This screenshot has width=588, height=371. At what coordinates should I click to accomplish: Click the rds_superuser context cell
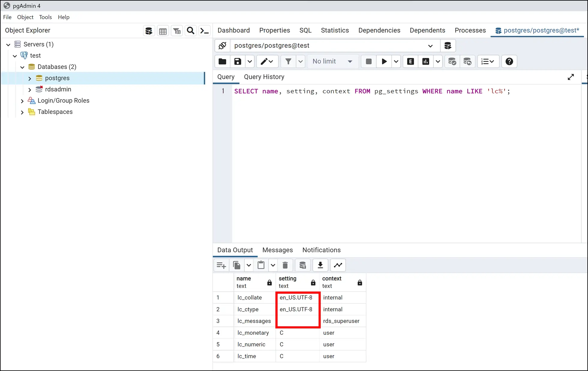pos(343,321)
